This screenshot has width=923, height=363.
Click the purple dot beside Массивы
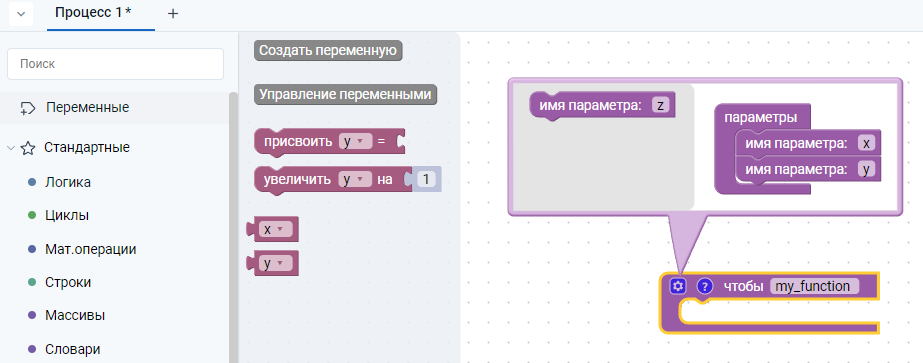[x=32, y=315]
